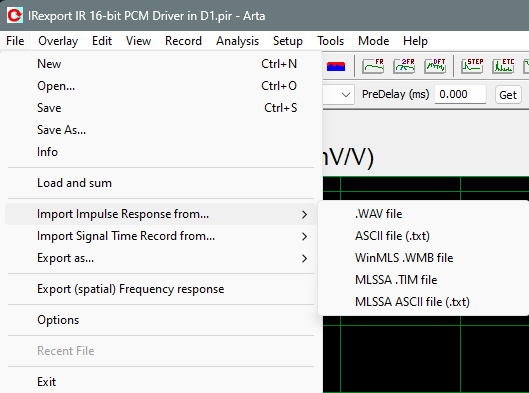Choose New from the File menu
Viewport: 529px width, 393px height.
click(x=161, y=64)
